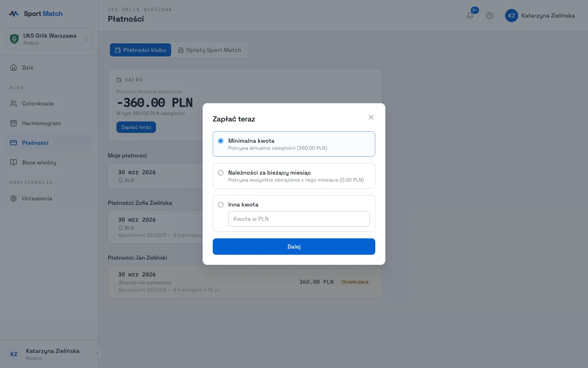The width and height of the screenshot is (588, 368).
Task: Open the notifications bell
Action: pyautogui.click(x=470, y=16)
